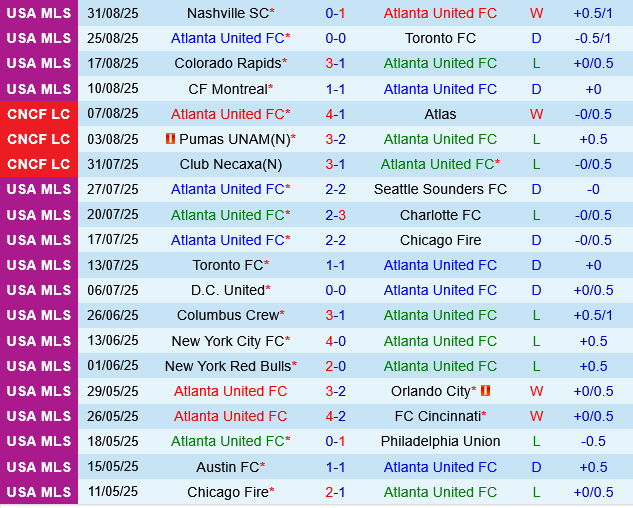Click the red card icon beside Orlando City
The width and height of the screenshot is (633, 508).
(x=485, y=391)
